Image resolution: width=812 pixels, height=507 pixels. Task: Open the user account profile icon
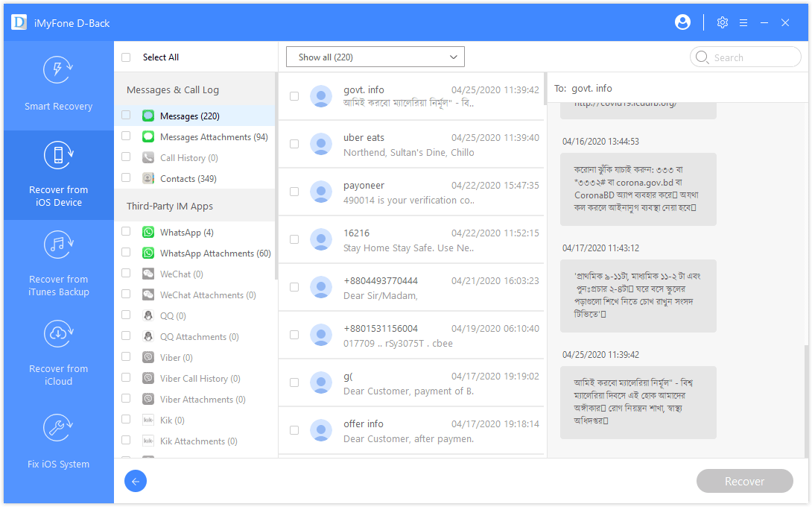[682, 22]
